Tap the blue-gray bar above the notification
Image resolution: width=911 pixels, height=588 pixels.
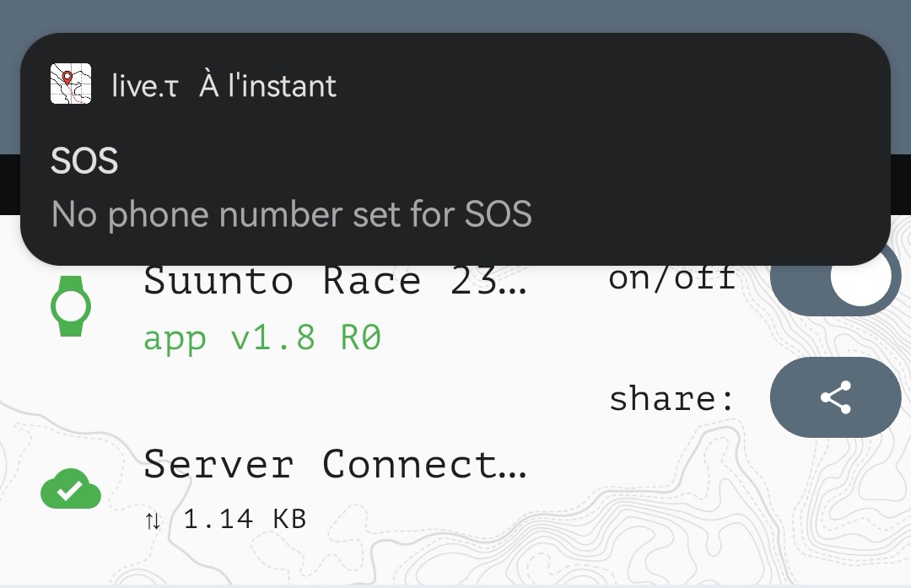(455, 15)
